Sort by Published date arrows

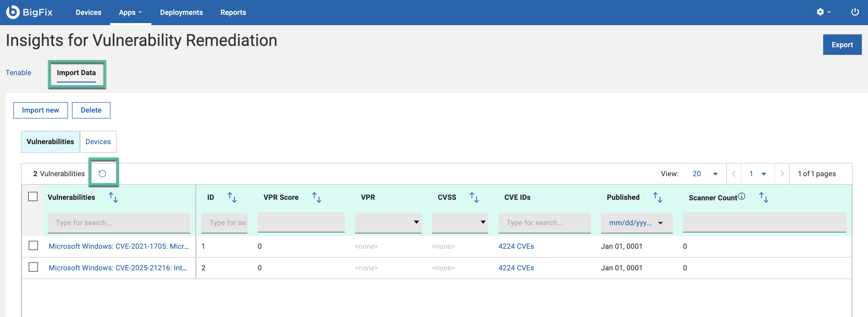tap(657, 197)
